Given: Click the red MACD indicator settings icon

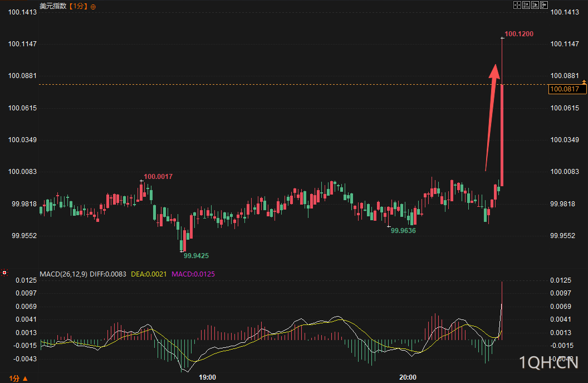Looking at the screenshot, I should coord(4,273).
